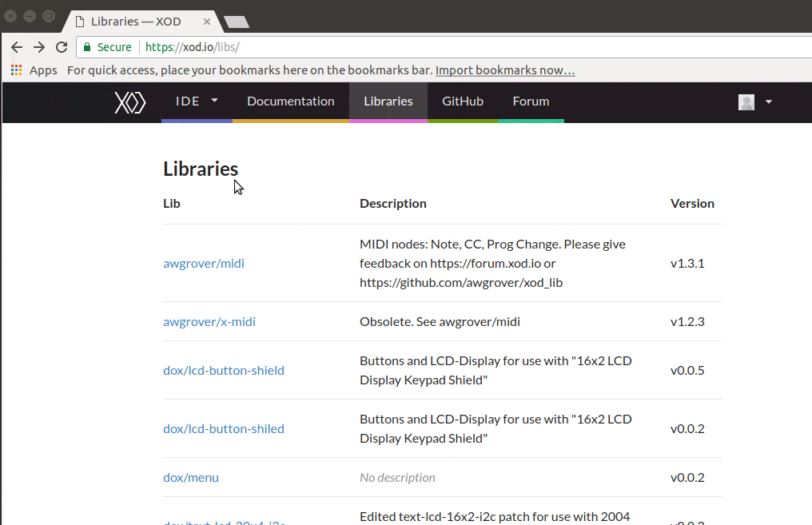Click the Version column header

coord(692,204)
